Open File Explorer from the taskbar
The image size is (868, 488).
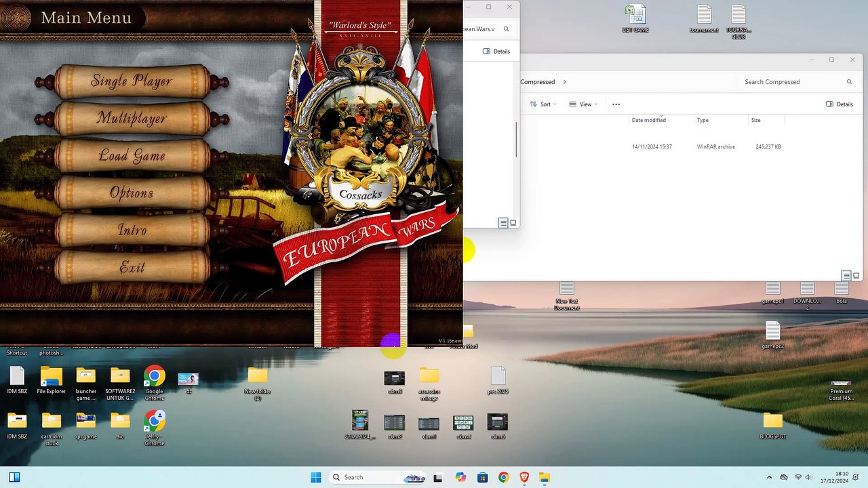[545, 477]
